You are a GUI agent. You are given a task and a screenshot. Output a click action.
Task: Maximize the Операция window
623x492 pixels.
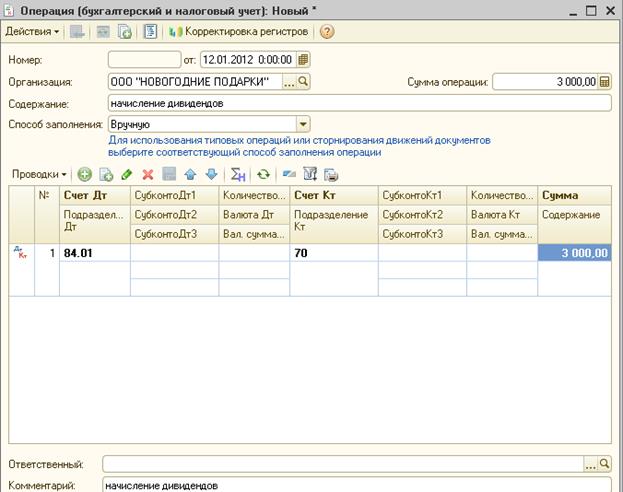pos(591,11)
